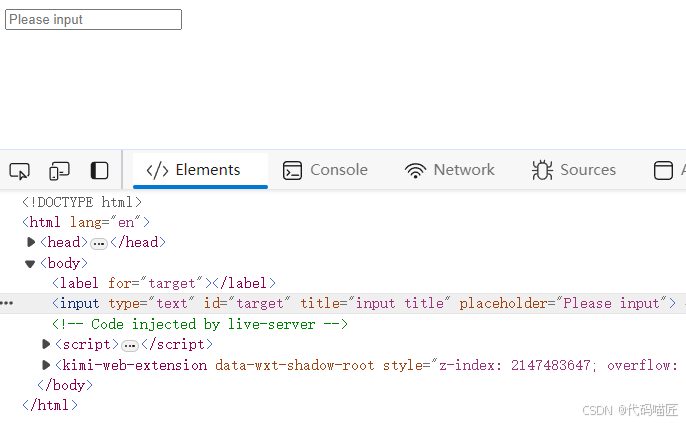This screenshot has width=686, height=424.
Task: Click the Elements code brackets icon
Action: point(157,170)
